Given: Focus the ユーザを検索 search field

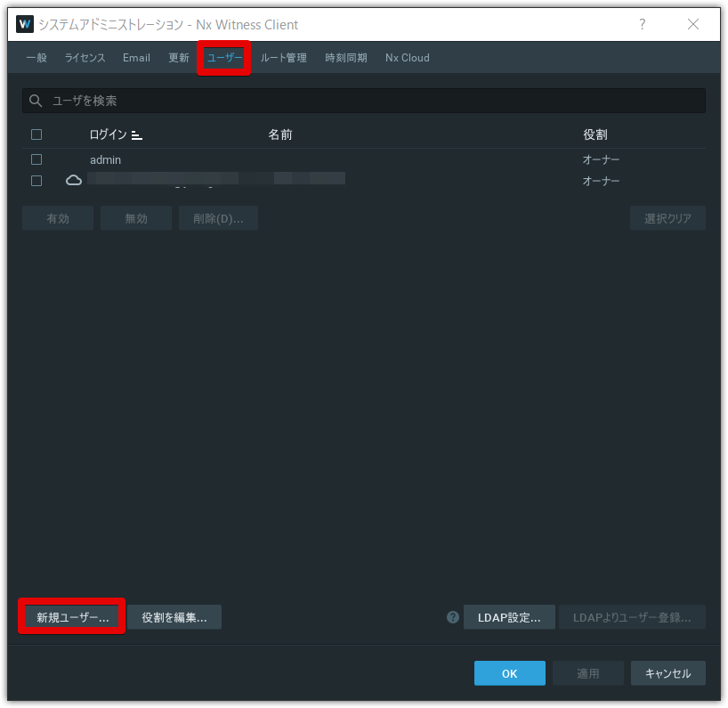Looking at the screenshot, I should coord(364,101).
